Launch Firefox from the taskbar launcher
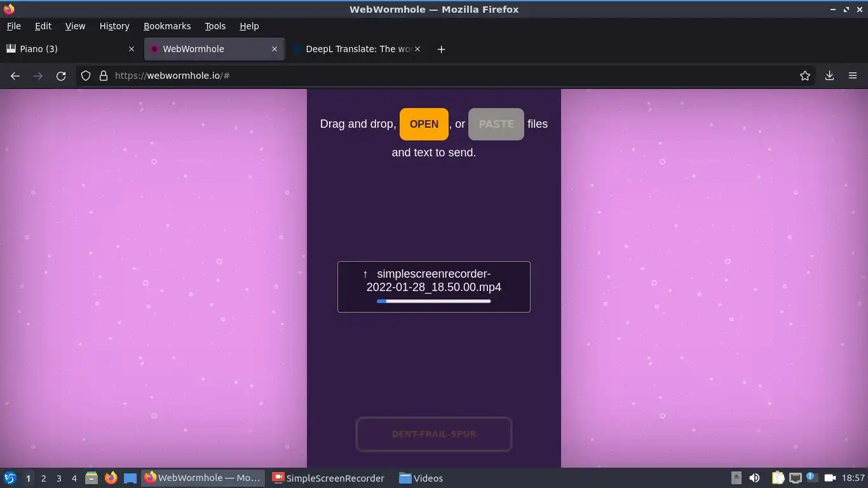Image resolution: width=868 pixels, height=488 pixels. [111, 478]
